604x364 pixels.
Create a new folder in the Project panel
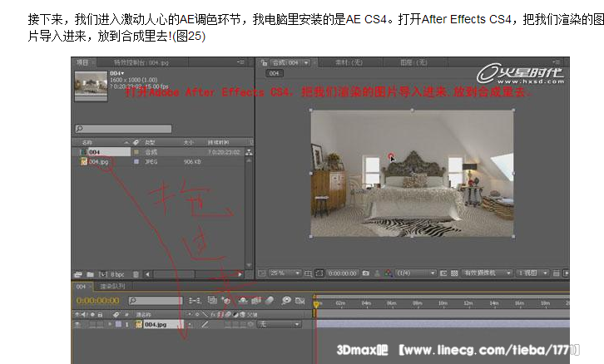pos(90,274)
